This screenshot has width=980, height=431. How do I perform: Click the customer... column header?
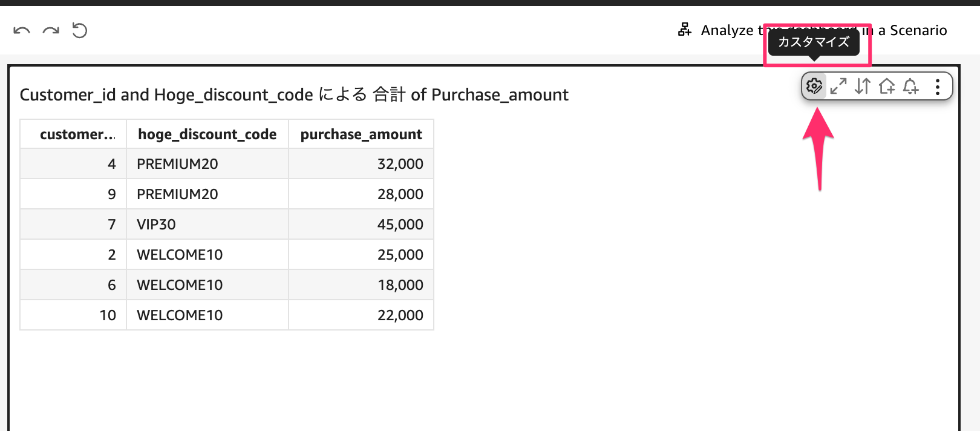[73, 134]
